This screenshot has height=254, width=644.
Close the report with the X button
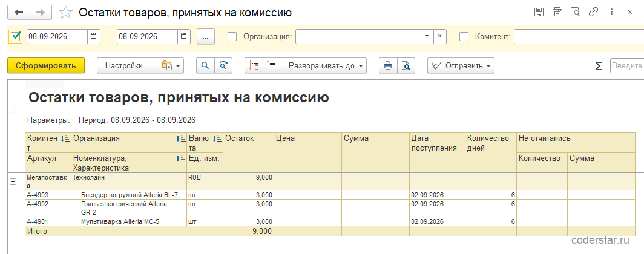coord(629,12)
